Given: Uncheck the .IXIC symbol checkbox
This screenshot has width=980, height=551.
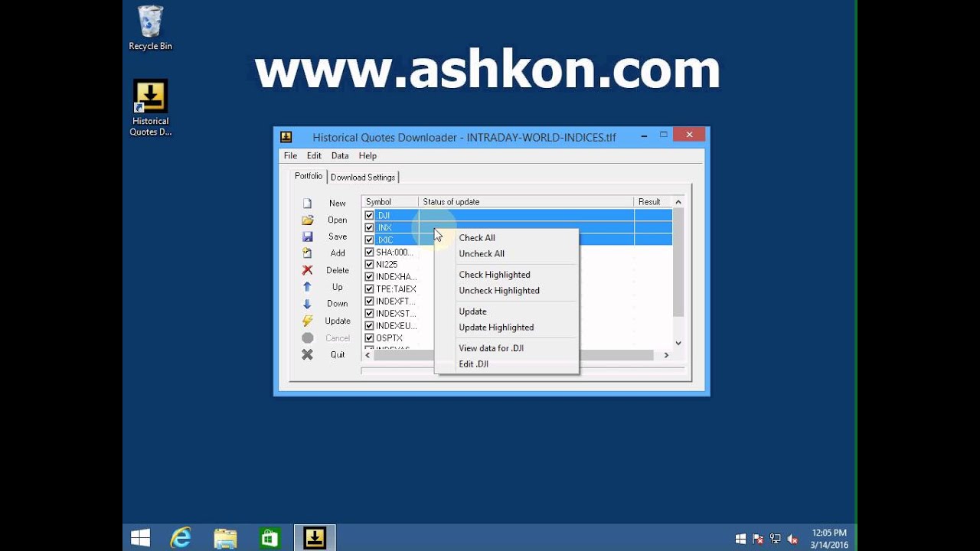Looking at the screenshot, I should 369,240.
